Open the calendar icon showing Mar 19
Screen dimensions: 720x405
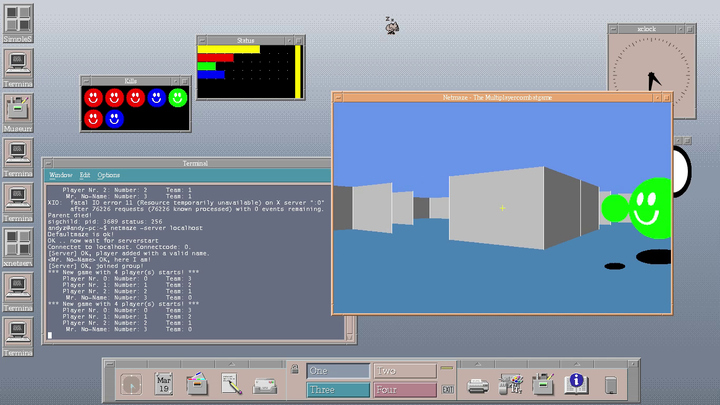[165, 382]
